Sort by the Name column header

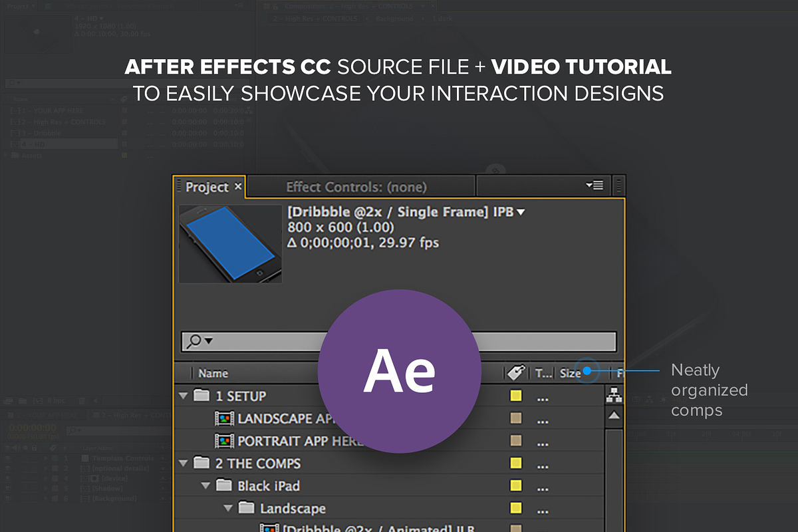pyautogui.click(x=213, y=373)
